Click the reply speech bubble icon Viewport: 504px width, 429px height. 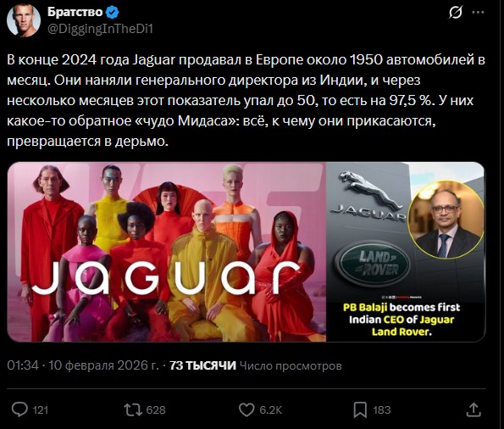(19, 409)
